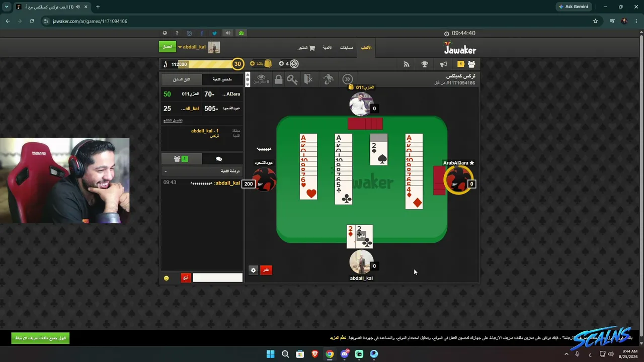This screenshot has width=644, height=362.
Task: Click the hearts card column on table
Action: (308, 166)
